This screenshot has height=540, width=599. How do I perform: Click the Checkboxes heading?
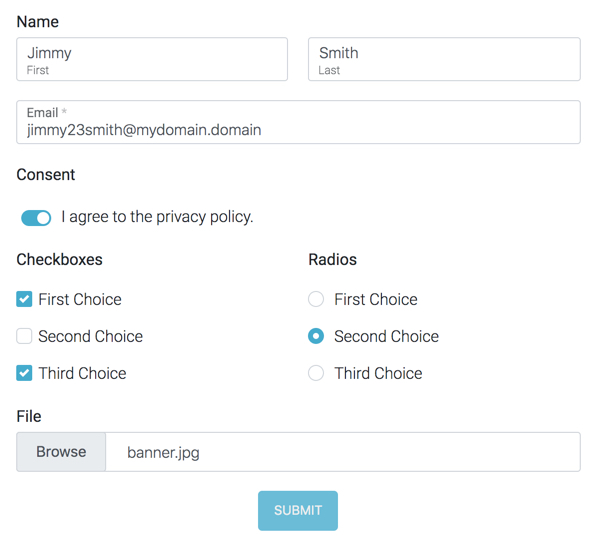pyautogui.click(x=60, y=260)
